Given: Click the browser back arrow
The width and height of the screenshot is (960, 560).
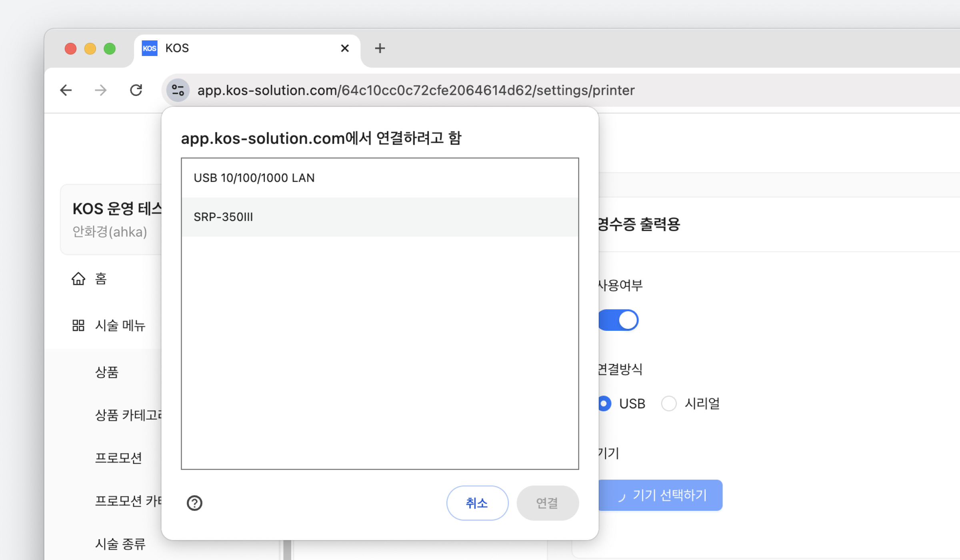Looking at the screenshot, I should pyautogui.click(x=66, y=90).
